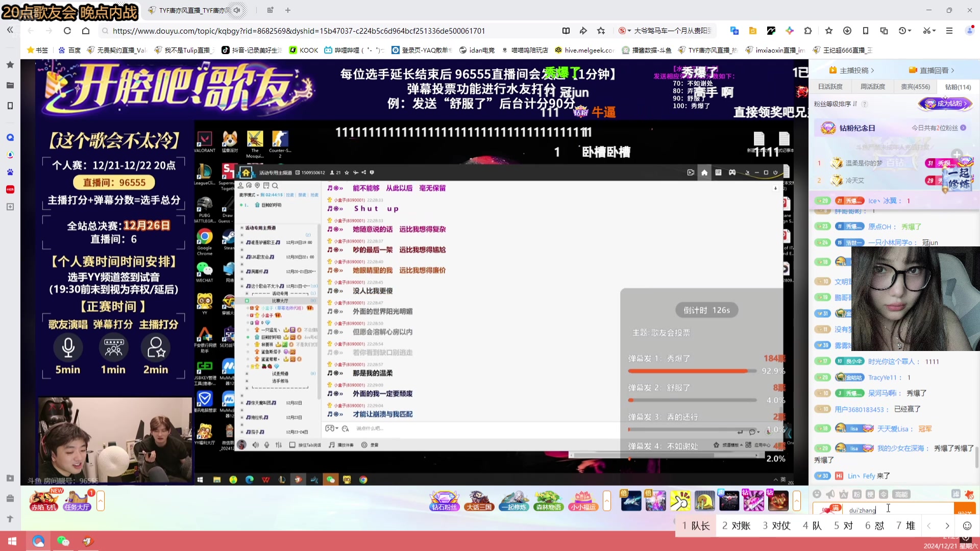Open the megaphone broadcast option
This screenshot has width=980, height=551.
[x=830, y=494]
